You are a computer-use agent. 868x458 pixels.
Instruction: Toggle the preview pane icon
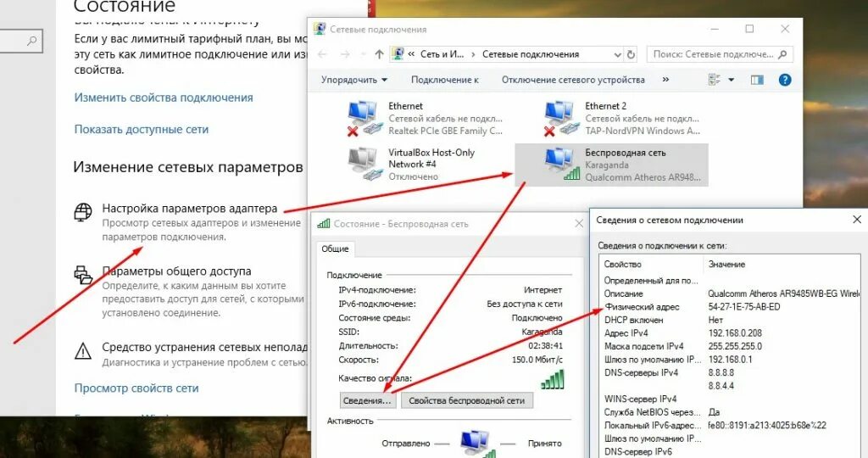coord(757,80)
